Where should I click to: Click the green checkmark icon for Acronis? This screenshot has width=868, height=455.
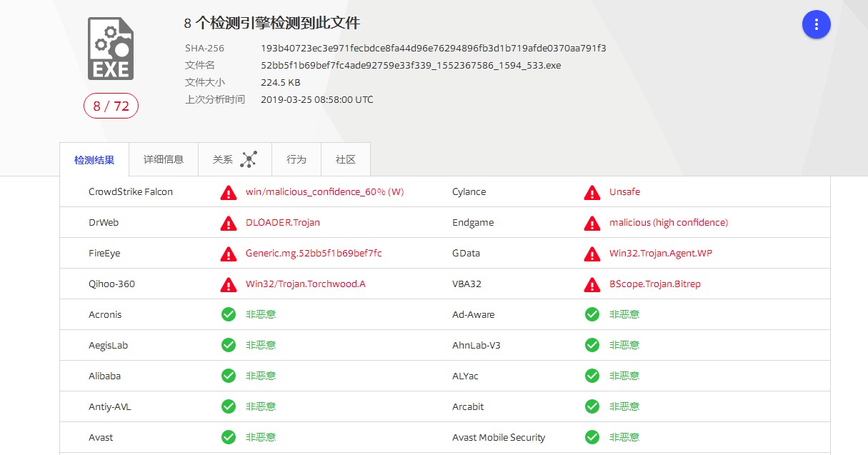229,314
